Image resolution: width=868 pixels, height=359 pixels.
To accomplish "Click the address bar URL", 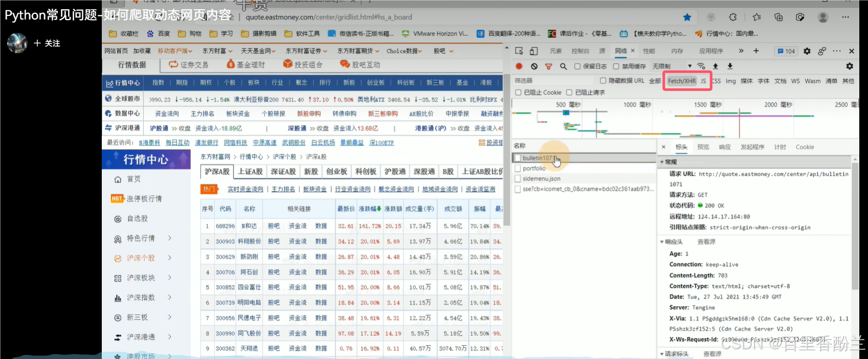I will (x=329, y=17).
